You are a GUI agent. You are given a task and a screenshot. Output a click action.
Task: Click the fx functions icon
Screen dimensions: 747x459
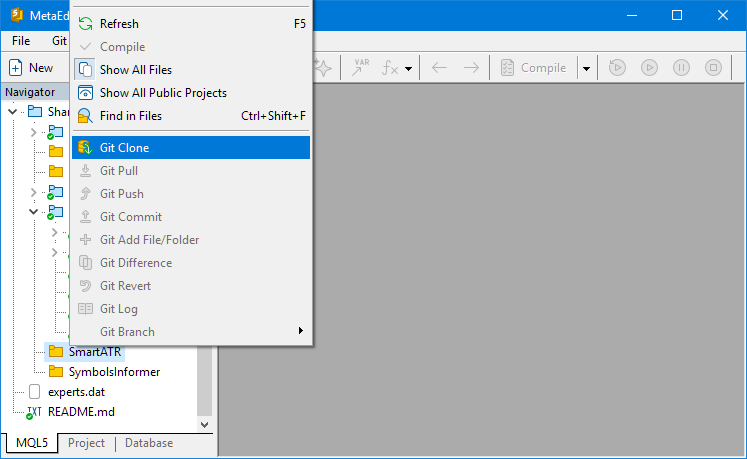[390, 68]
